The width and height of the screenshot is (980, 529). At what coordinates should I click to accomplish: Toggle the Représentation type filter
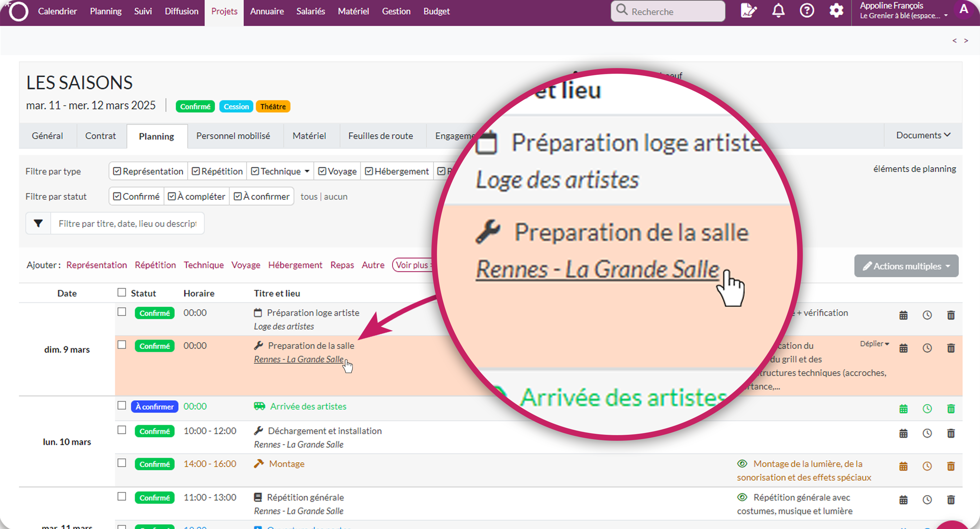pos(148,172)
